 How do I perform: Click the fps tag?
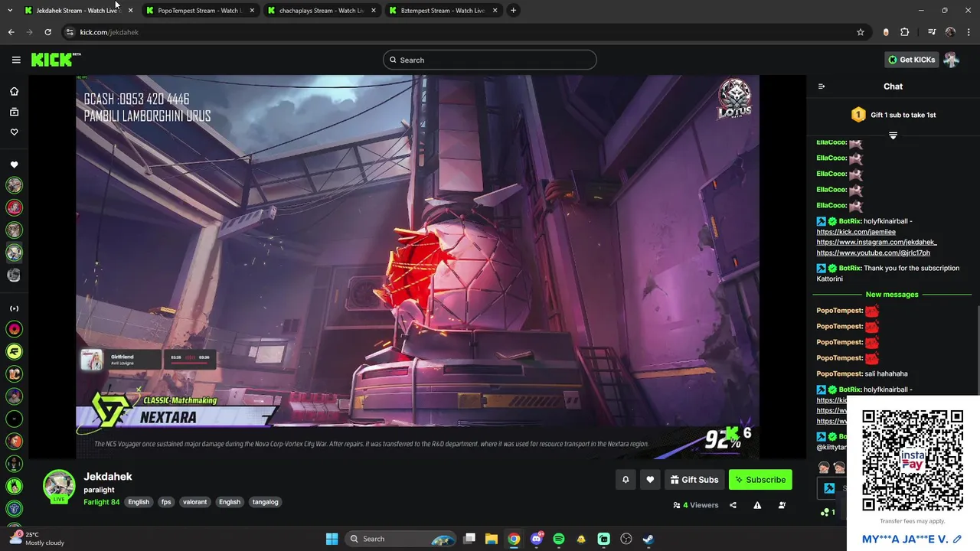tap(166, 502)
